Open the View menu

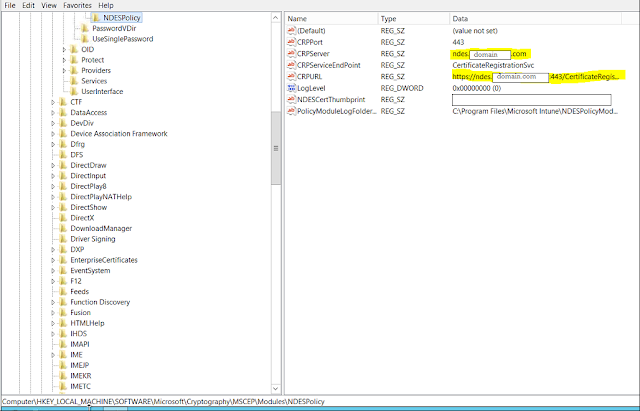coord(49,5)
